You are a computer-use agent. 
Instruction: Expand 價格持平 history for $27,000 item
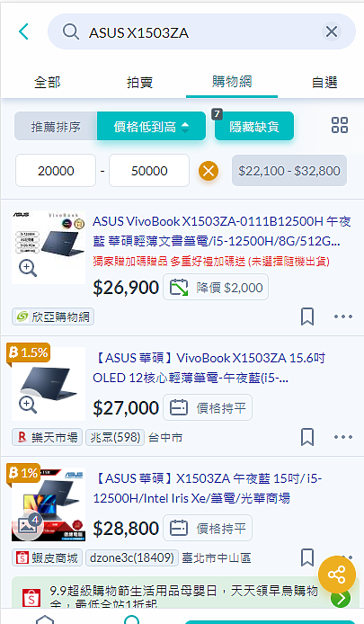click(x=208, y=407)
